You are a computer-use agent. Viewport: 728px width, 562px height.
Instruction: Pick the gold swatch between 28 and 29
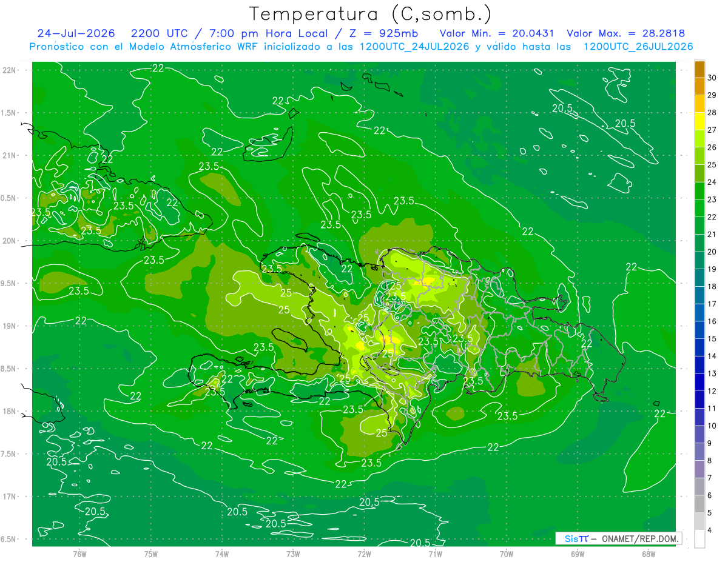pos(699,104)
